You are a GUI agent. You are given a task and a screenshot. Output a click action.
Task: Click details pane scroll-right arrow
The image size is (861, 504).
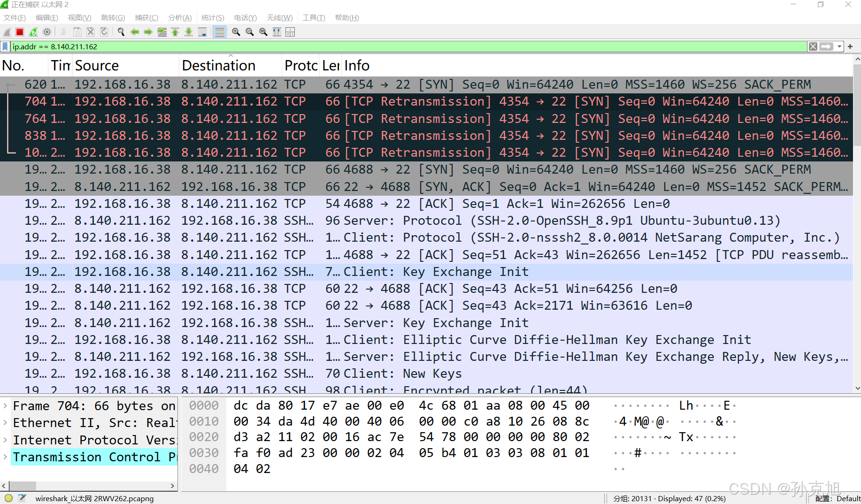coord(172,486)
